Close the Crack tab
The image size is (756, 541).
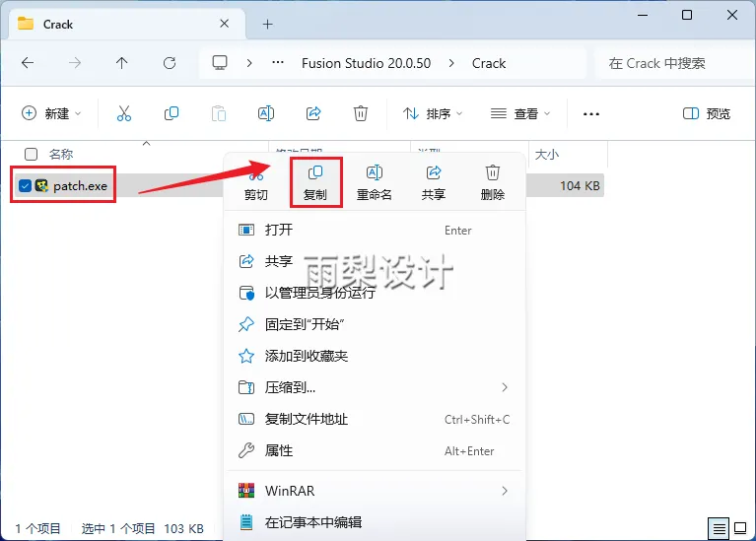224,23
